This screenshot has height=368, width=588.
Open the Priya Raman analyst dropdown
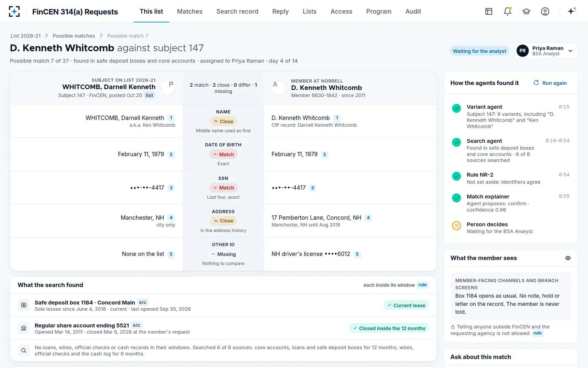(546, 51)
